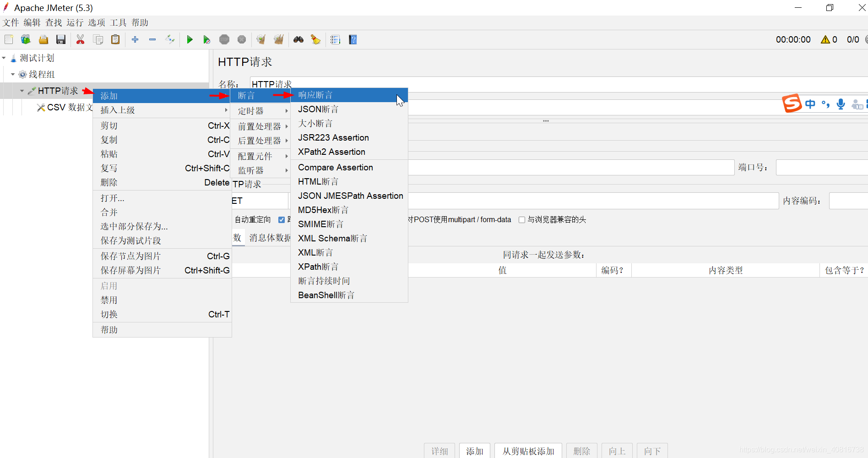Open the 运行 menu
Viewport: 868px width, 458px height.
[x=75, y=22]
